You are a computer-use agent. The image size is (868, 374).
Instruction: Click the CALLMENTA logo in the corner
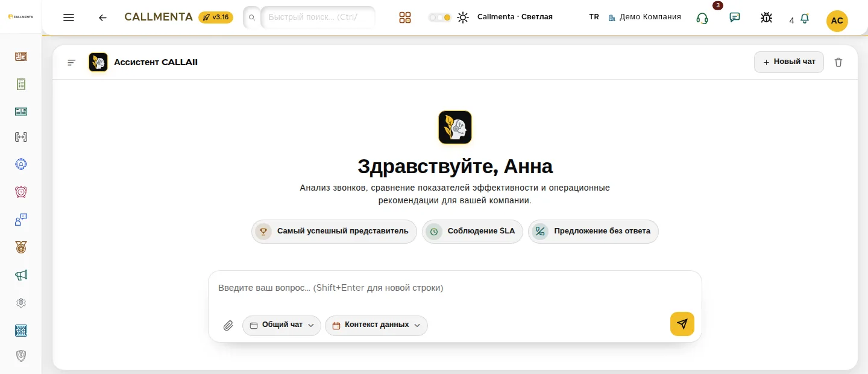(x=20, y=17)
